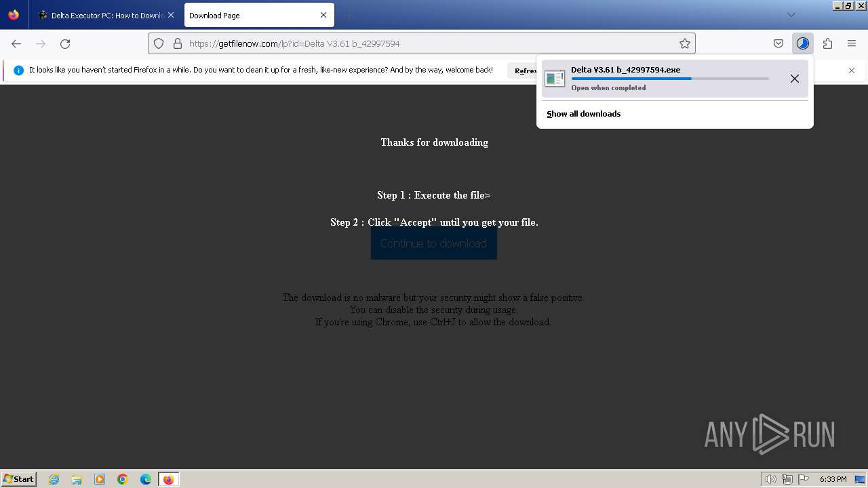Click the network tray icon
This screenshot has width=868, height=488.
tap(787, 479)
